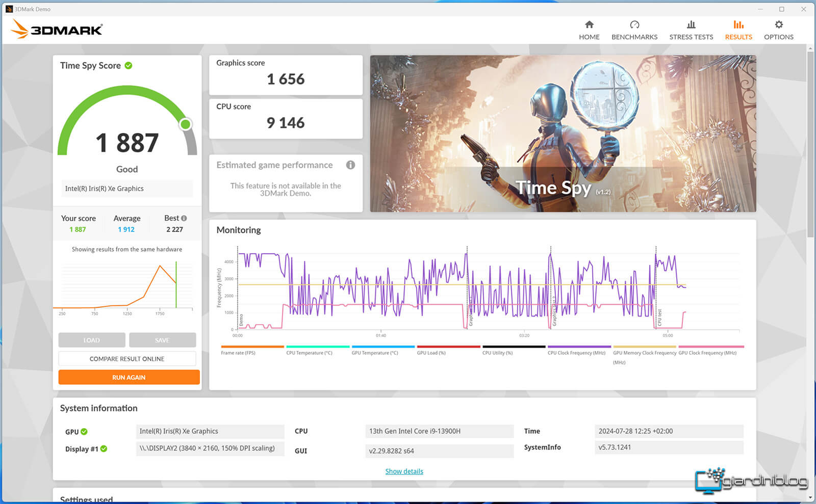Click the Graphics score value 1 656
The image size is (816, 504).
(286, 79)
